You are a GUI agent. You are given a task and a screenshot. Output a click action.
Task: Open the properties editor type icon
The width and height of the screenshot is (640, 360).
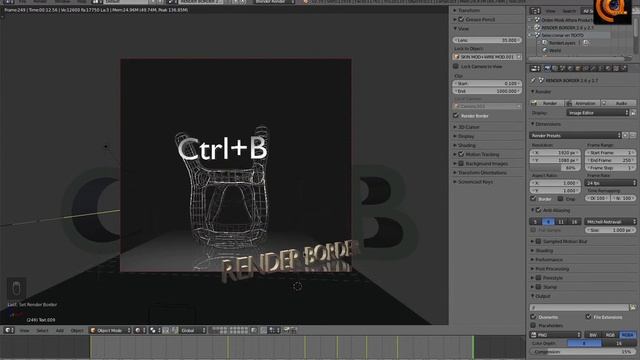pyautogui.click(x=535, y=69)
